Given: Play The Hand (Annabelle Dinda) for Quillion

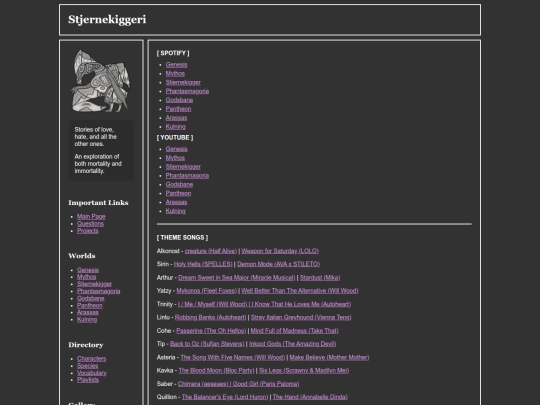Looking at the screenshot, I should pos(310,397).
